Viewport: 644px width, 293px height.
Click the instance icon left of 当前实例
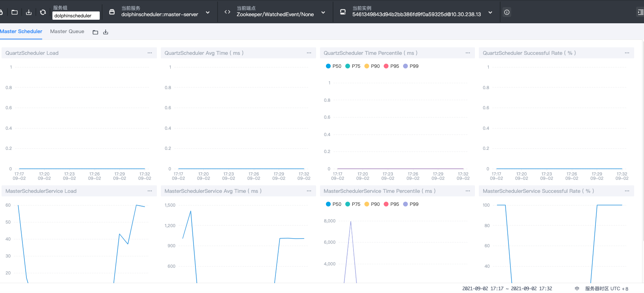(x=343, y=12)
